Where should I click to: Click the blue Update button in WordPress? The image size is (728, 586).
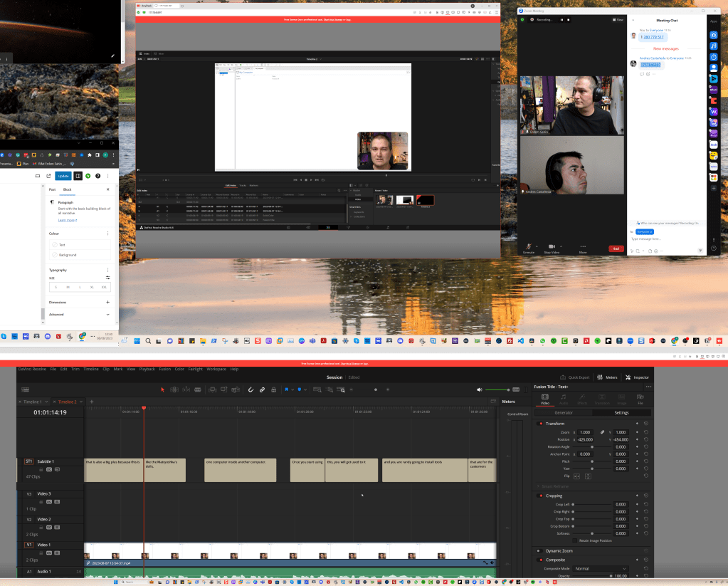(63, 176)
